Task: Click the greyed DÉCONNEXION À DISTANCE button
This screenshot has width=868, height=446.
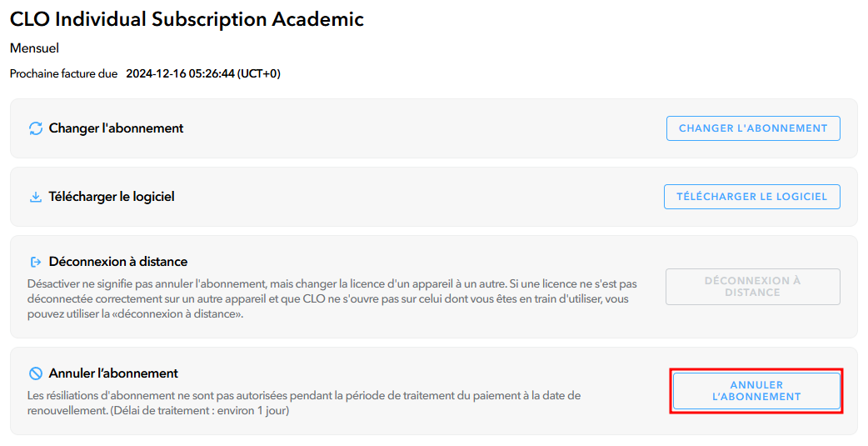Action: point(753,287)
